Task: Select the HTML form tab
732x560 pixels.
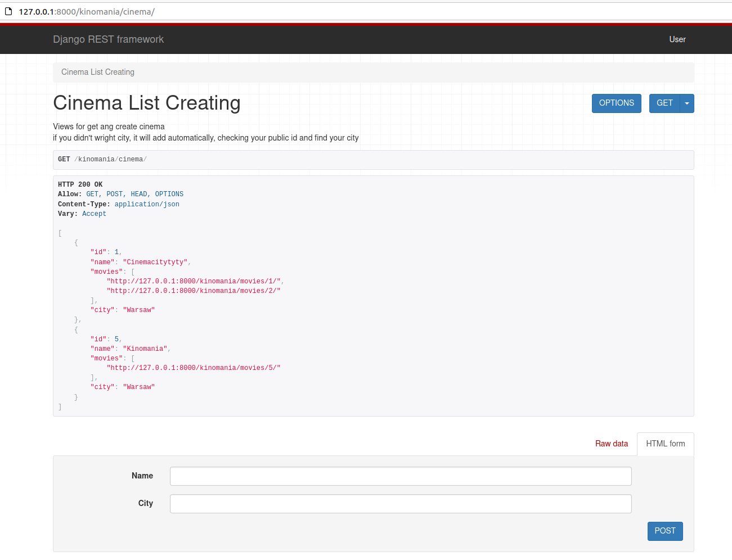Action: pyautogui.click(x=666, y=444)
